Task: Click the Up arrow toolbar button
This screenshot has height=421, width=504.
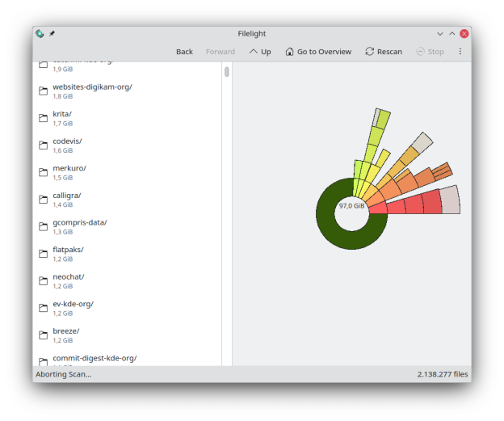Action: [x=260, y=52]
